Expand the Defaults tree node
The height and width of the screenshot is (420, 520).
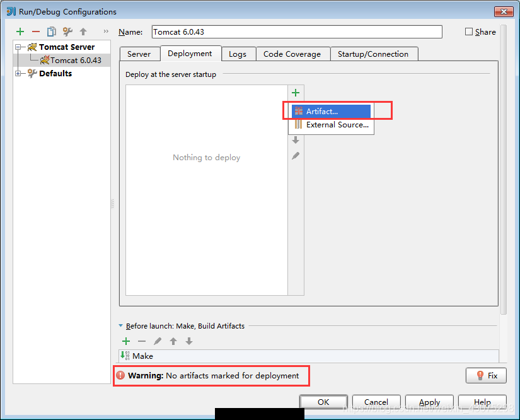pos(18,73)
